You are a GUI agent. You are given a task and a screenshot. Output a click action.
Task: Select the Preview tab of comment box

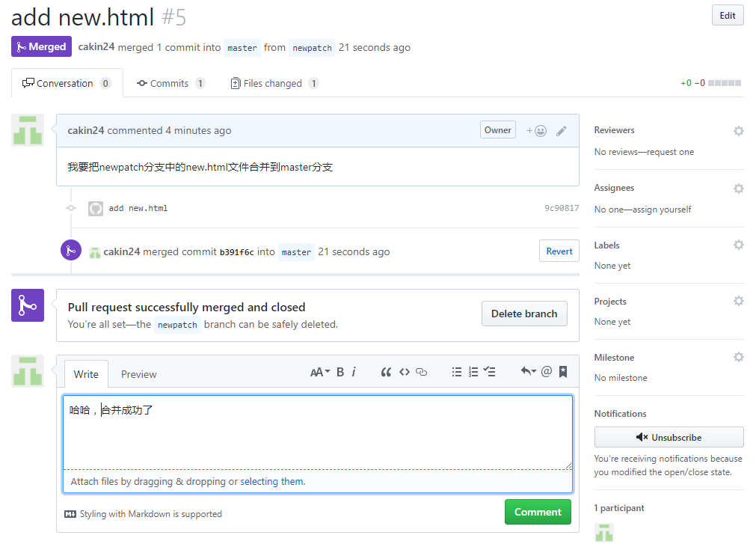point(139,374)
